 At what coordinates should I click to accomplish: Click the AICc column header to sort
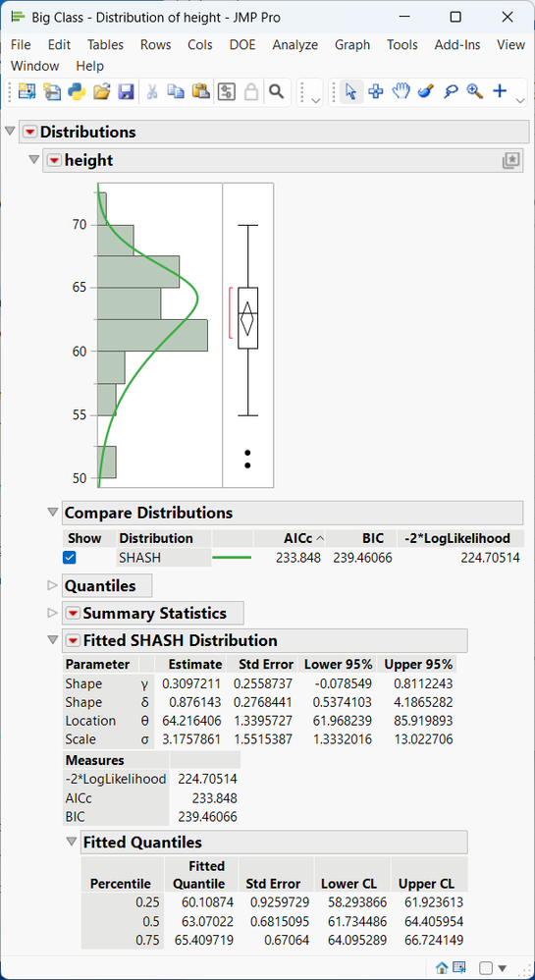pyautogui.click(x=289, y=538)
